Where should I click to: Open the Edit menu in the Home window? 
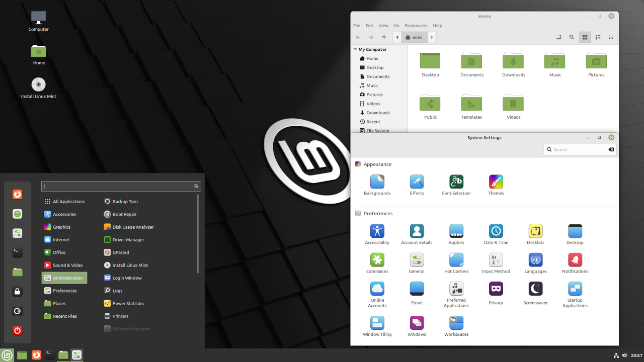pyautogui.click(x=369, y=26)
